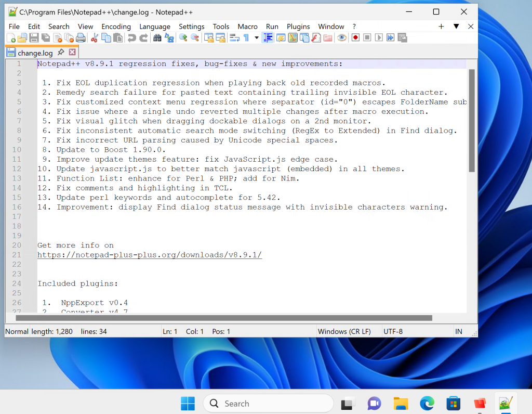Open the Settings menu

(191, 27)
